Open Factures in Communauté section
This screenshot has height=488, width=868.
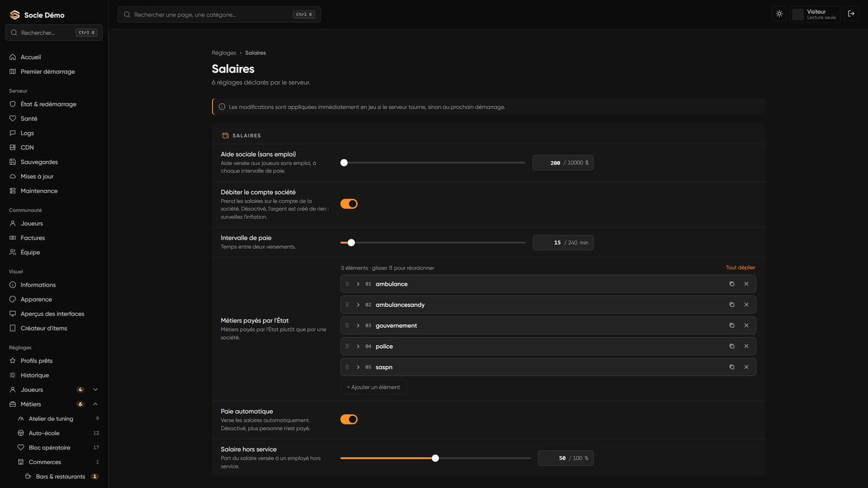click(x=54, y=238)
